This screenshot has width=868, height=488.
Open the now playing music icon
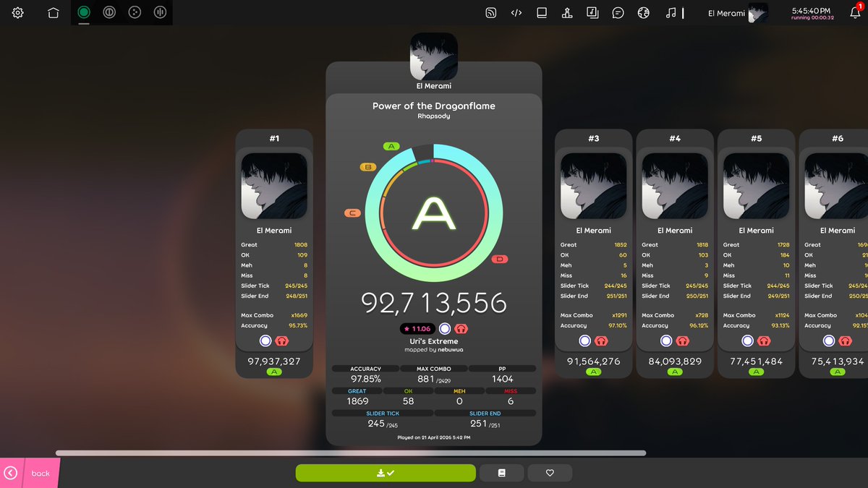coord(671,12)
